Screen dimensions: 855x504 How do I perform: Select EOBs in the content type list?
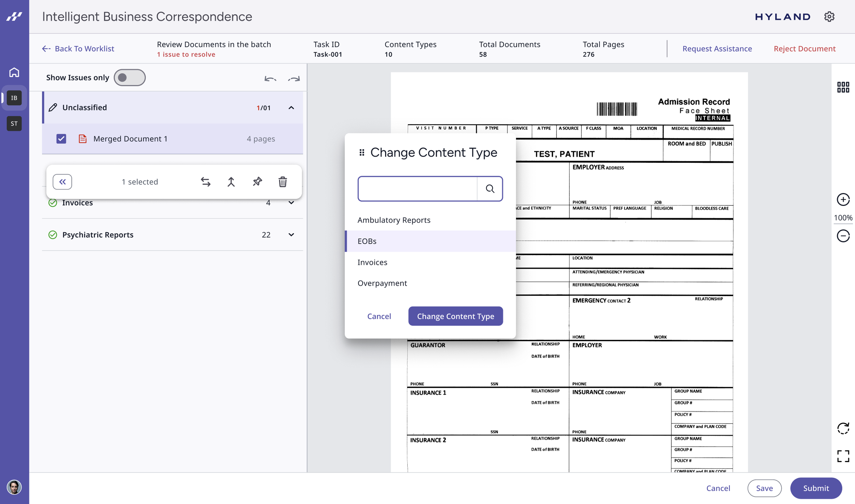pyautogui.click(x=367, y=241)
